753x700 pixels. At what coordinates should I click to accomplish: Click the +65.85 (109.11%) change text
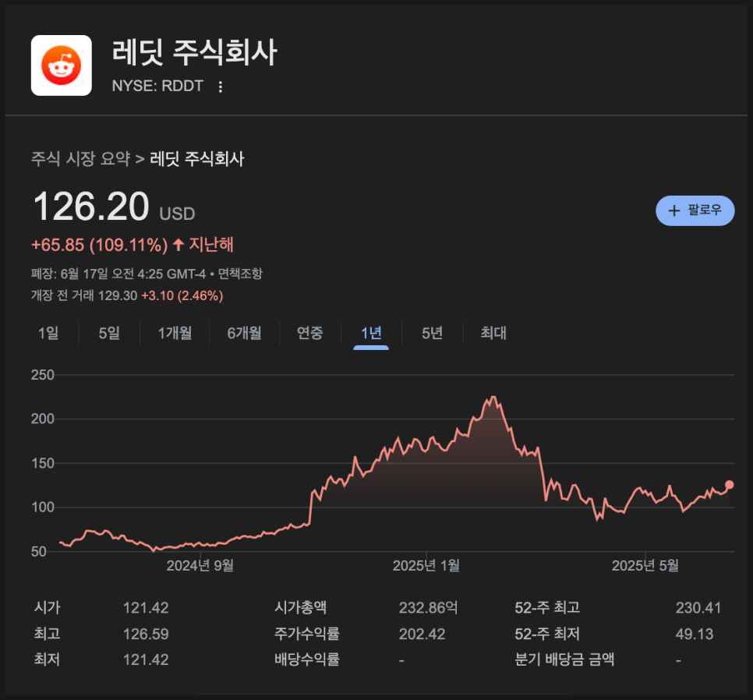tap(100, 245)
